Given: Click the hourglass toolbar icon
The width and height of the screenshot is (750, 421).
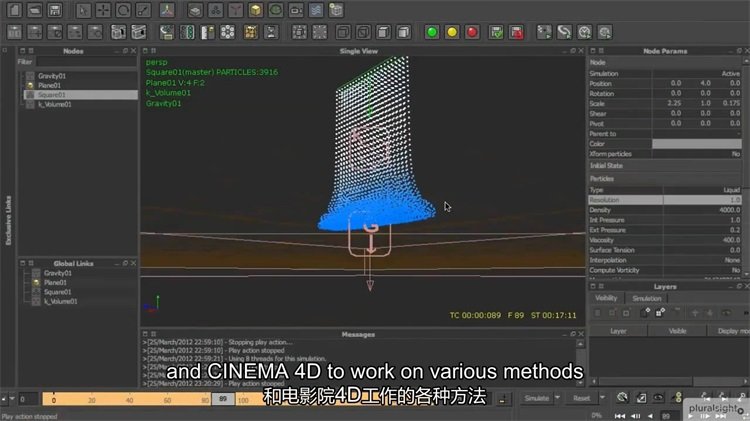Looking at the screenshot, I should [x=271, y=32].
